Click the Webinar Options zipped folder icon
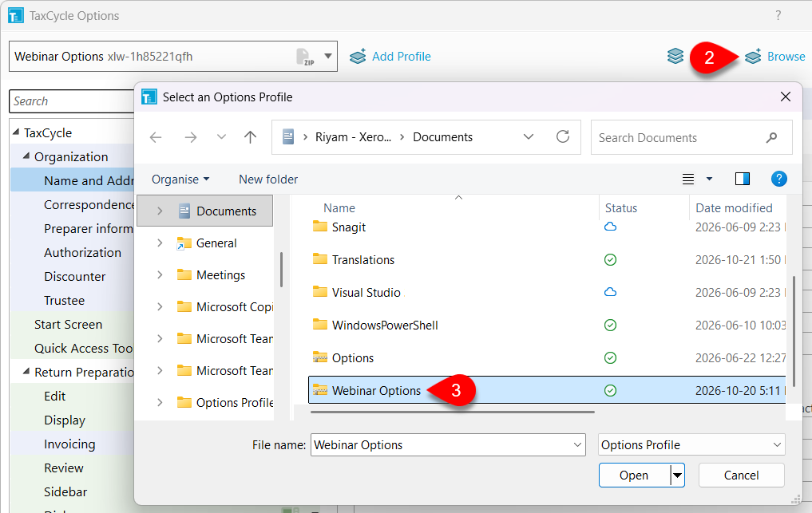The image size is (812, 513). pos(320,390)
